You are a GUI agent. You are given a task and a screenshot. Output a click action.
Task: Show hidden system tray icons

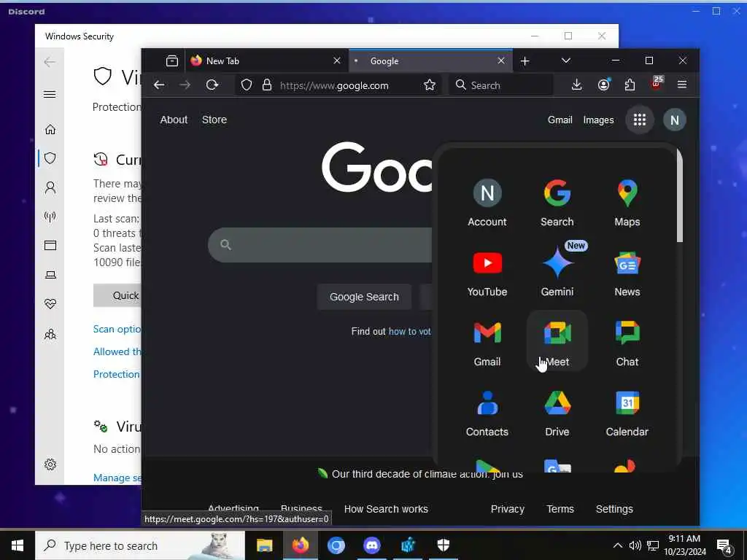point(617,545)
